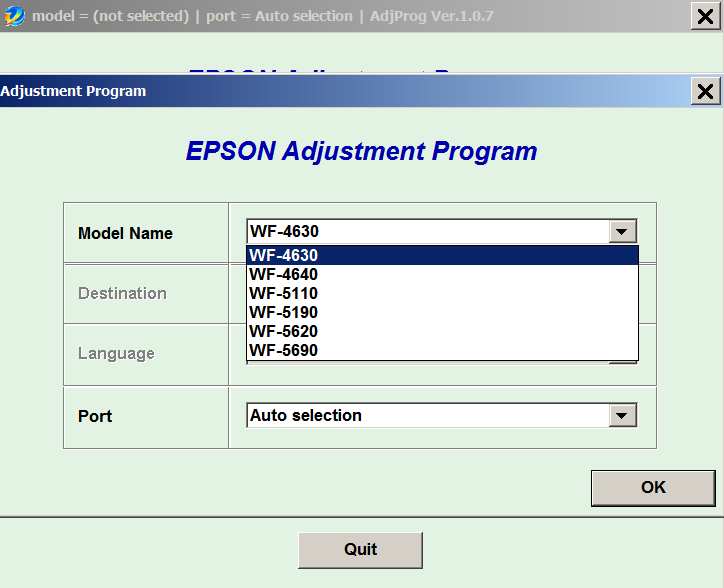Open the Port dropdown arrow
724x588 pixels.
[x=622, y=415]
